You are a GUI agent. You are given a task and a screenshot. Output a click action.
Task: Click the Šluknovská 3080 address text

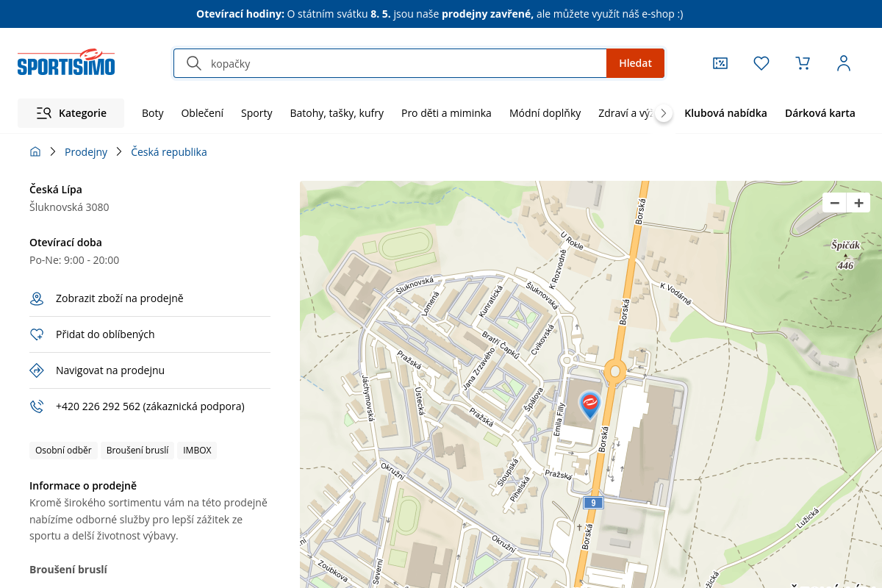click(69, 207)
